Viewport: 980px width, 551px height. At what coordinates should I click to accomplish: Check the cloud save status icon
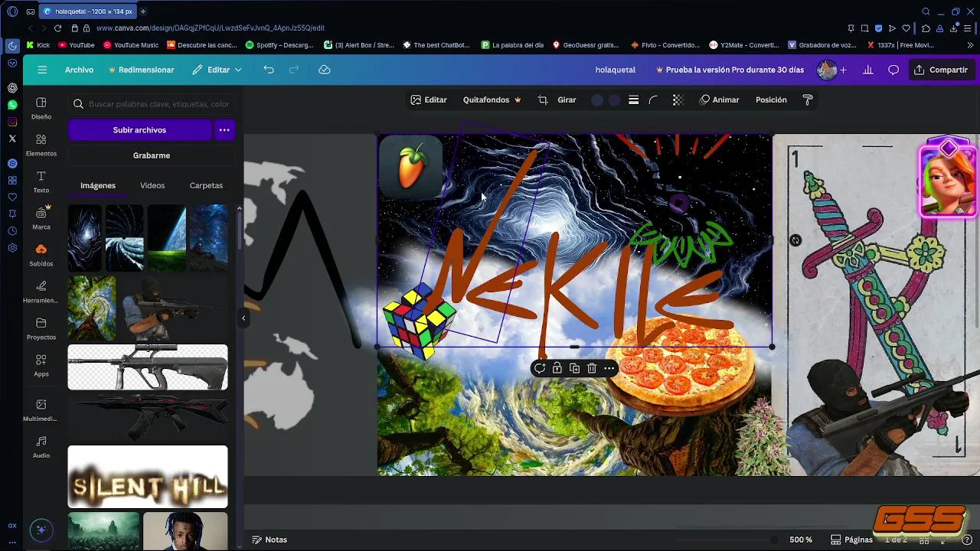(325, 70)
